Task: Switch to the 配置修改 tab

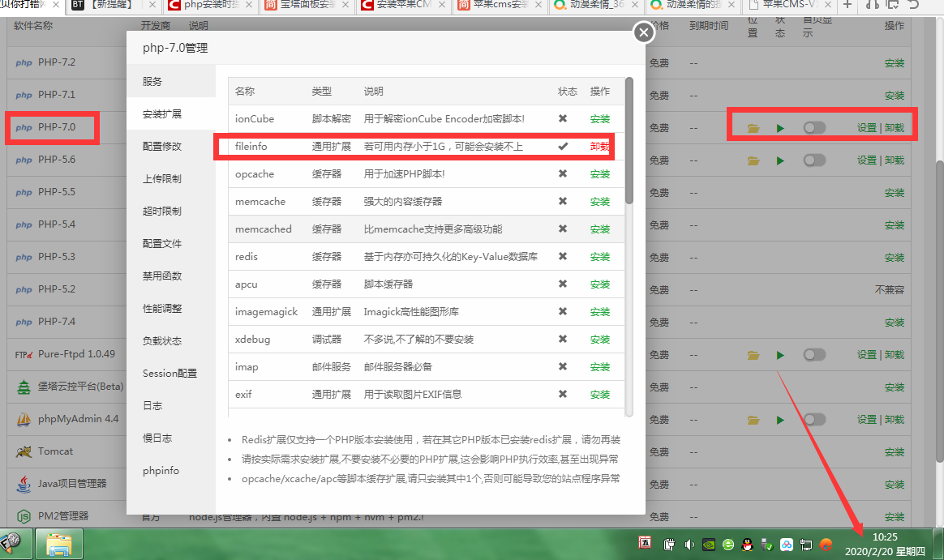Action: click(162, 147)
